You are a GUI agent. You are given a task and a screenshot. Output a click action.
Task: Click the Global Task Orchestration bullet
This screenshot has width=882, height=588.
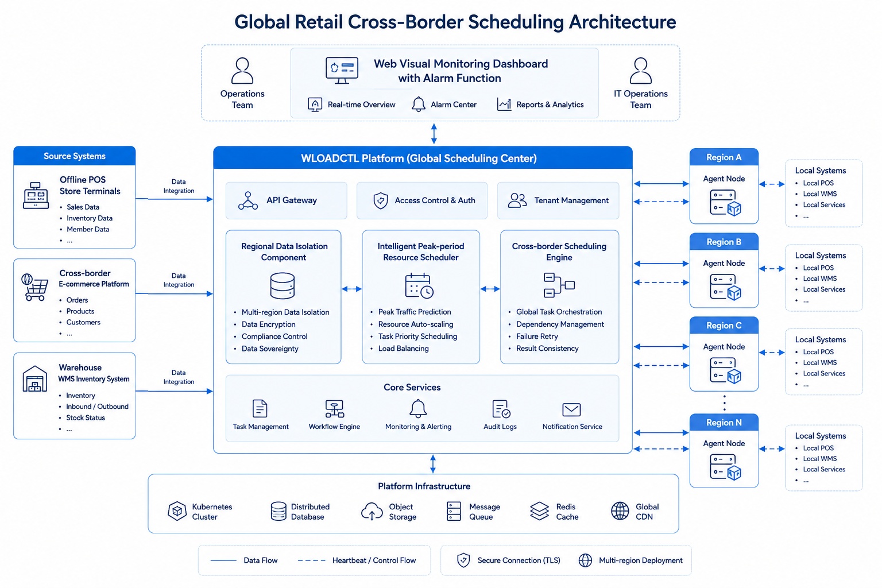click(x=559, y=312)
